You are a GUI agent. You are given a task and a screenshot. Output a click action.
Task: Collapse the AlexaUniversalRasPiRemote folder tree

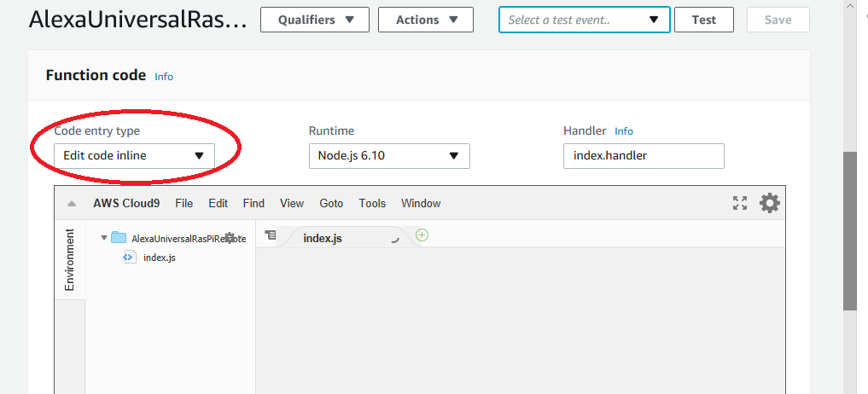(x=104, y=238)
